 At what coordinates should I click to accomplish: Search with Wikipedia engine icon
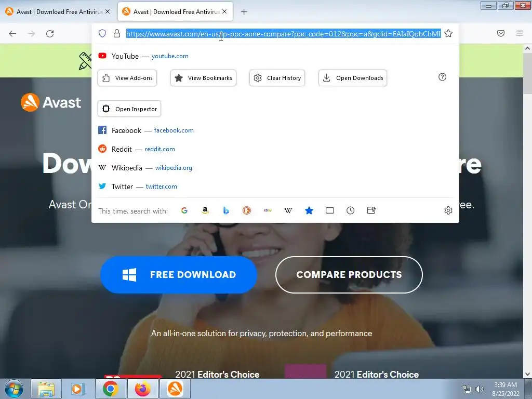tap(288, 211)
